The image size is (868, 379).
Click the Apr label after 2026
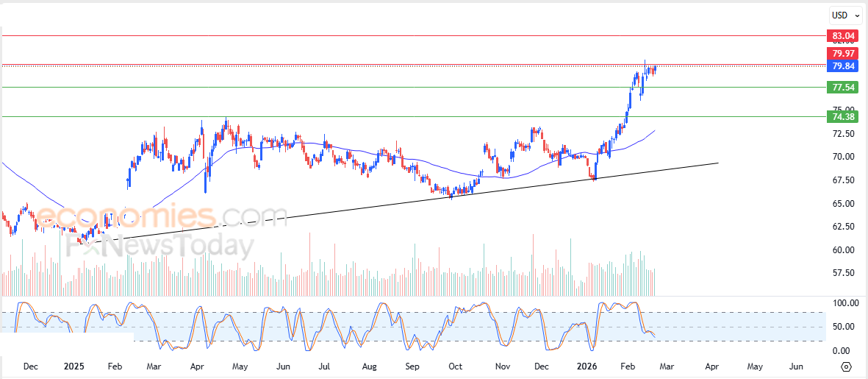[x=712, y=366]
